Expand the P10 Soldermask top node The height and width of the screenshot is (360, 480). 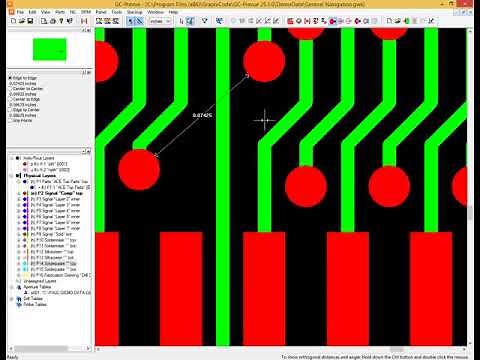(19, 240)
